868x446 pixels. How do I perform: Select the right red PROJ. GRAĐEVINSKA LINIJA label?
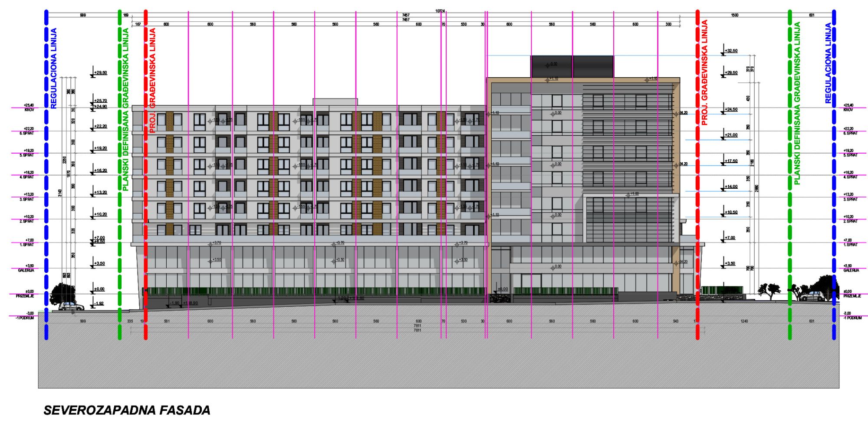[x=704, y=72]
